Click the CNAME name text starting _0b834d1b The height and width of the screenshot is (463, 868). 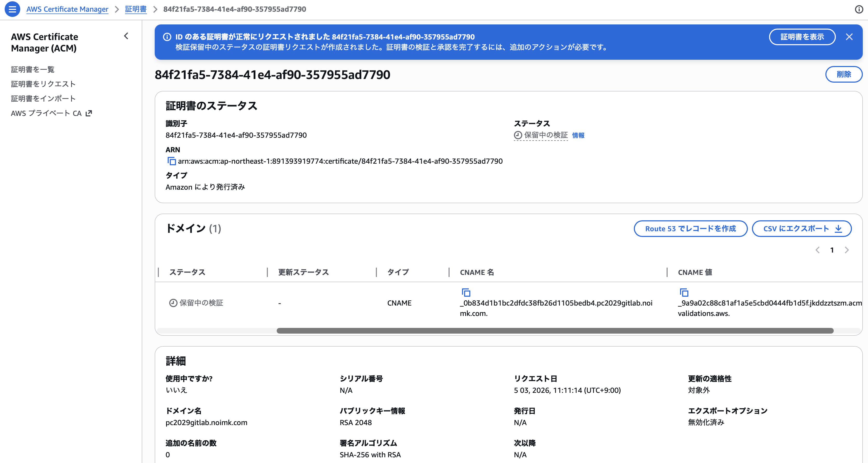pyautogui.click(x=556, y=308)
